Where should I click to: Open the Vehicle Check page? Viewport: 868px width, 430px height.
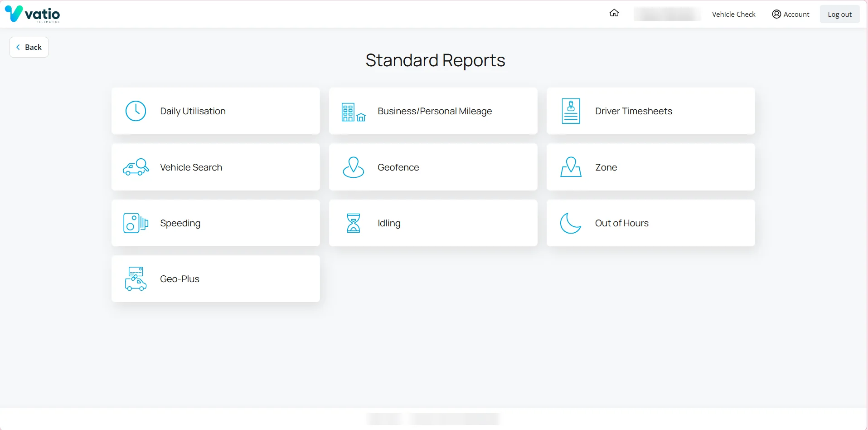click(733, 14)
